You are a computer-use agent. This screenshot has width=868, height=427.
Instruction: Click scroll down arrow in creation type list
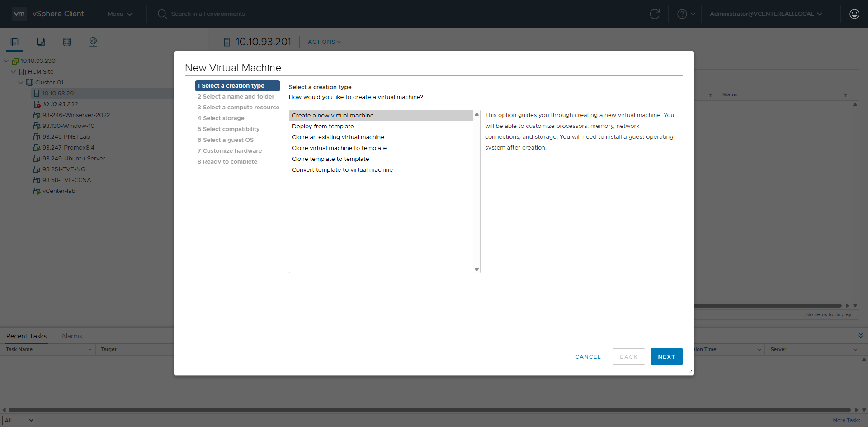[476, 269]
